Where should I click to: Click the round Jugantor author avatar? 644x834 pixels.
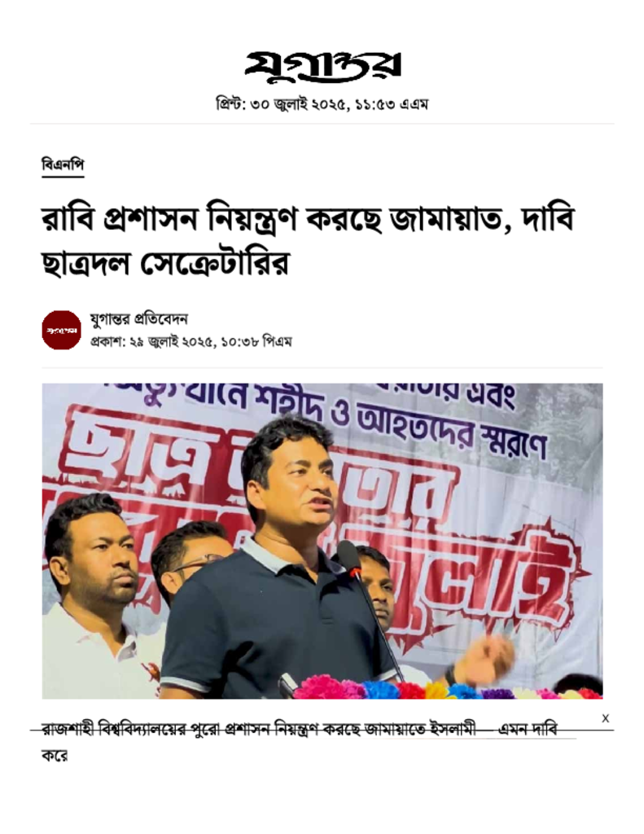[x=62, y=330]
